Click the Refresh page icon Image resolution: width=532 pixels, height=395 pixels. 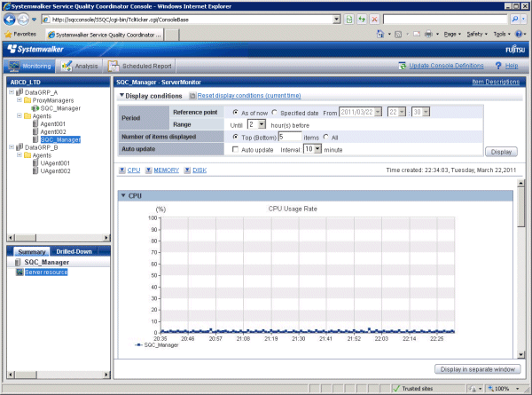pyautogui.click(x=362, y=20)
